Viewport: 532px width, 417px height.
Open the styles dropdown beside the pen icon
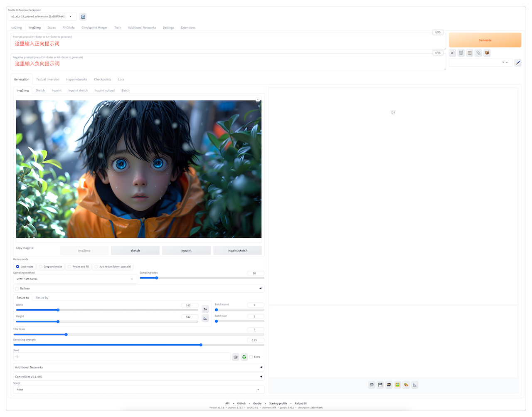480,62
